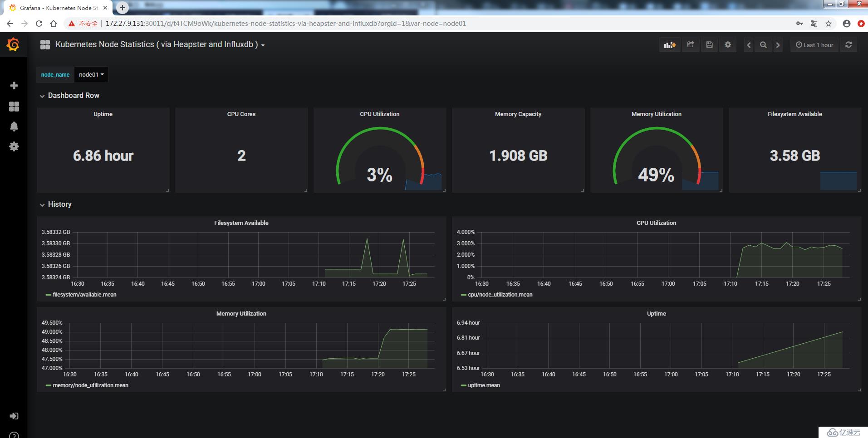Click the 6.86 hour uptime value
The width and height of the screenshot is (868, 438).
pyautogui.click(x=103, y=156)
